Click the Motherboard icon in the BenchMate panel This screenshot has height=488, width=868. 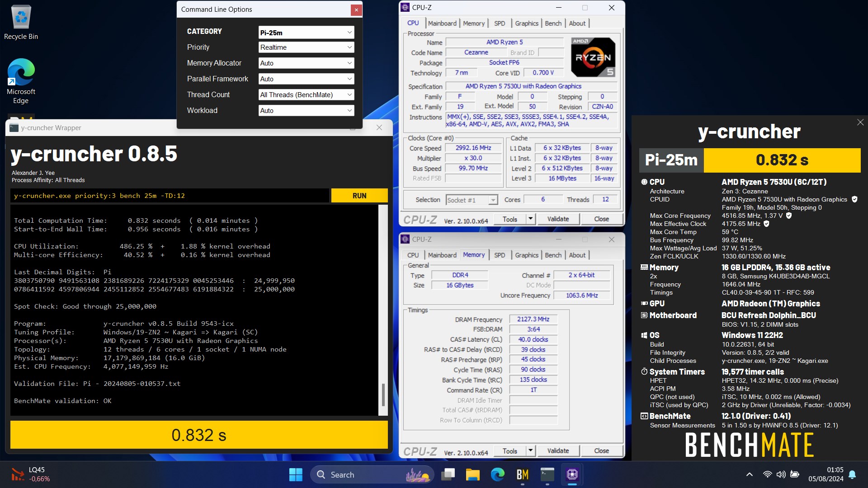point(644,315)
